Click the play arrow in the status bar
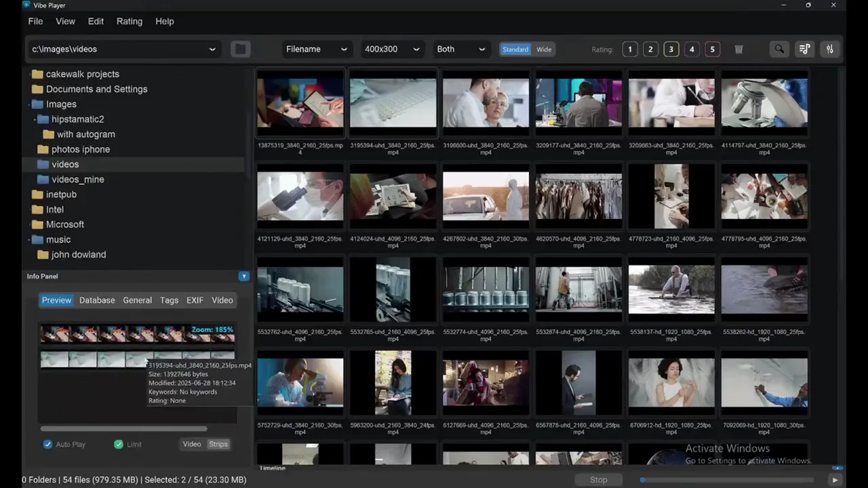868x488 pixels. click(x=835, y=480)
